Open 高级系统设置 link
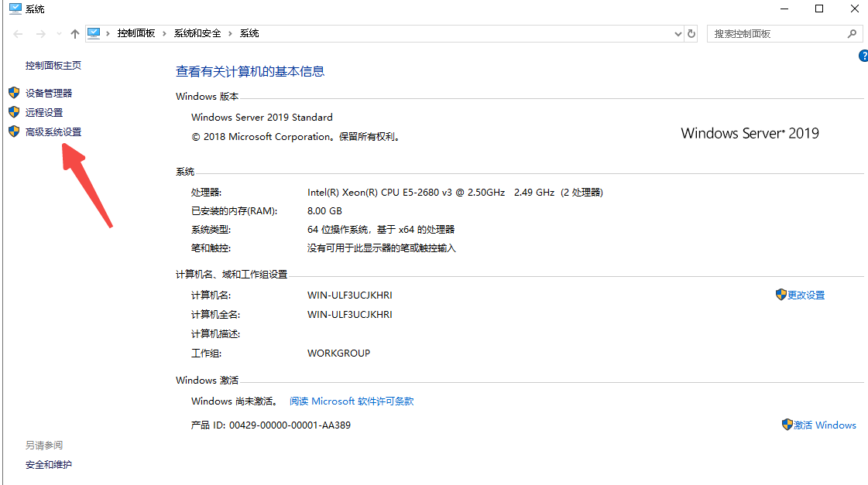Image resolution: width=868 pixels, height=485 pixels. [x=53, y=131]
